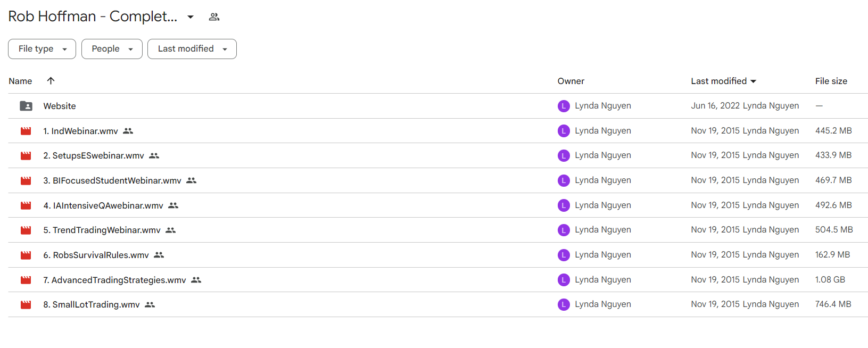Click the File size column header
The height and width of the screenshot is (348, 868).
tap(831, 81)
